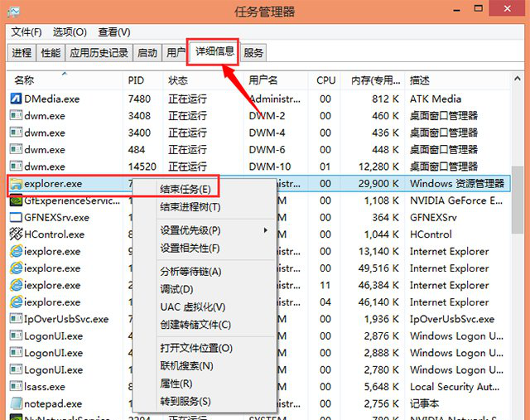The height and width of the screenshot is (420, 530).
Task: Click the Task Manager title bar icon
Action: pyautogui.click(x=14, y=12)
